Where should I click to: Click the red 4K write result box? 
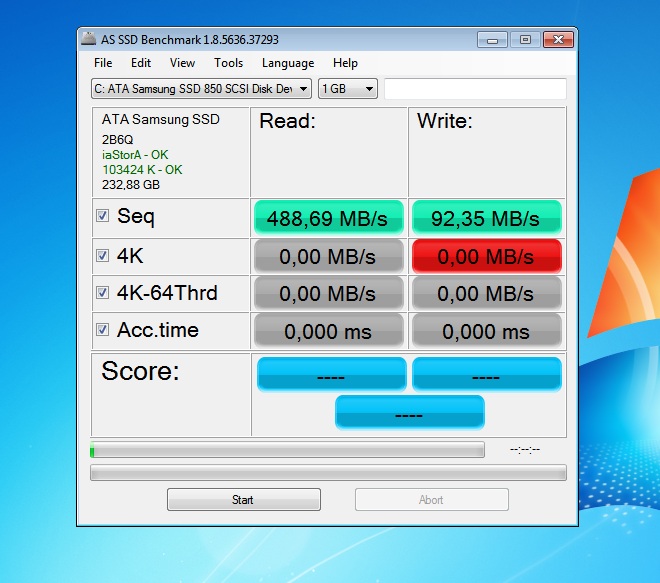click(x=487, y=256)
